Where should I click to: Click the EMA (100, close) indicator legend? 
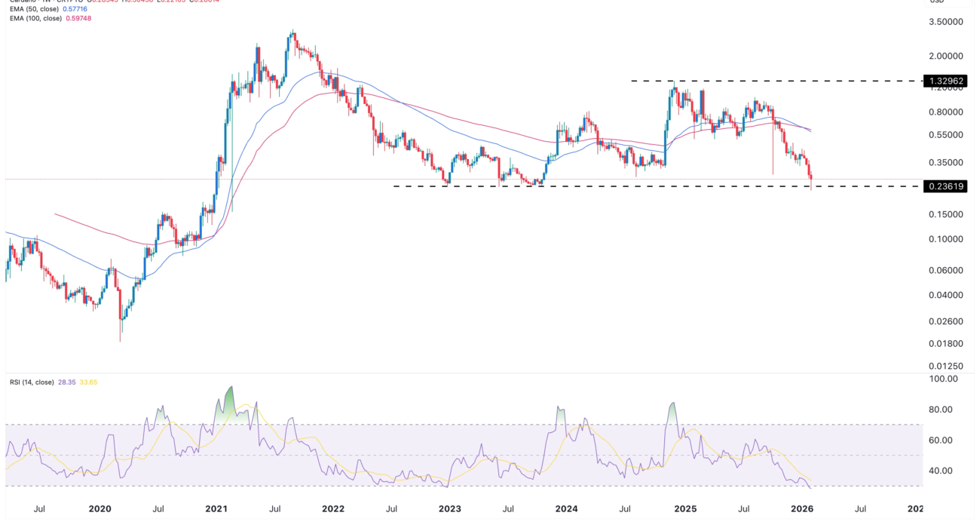pyautogui.click(x=38, y=20)
